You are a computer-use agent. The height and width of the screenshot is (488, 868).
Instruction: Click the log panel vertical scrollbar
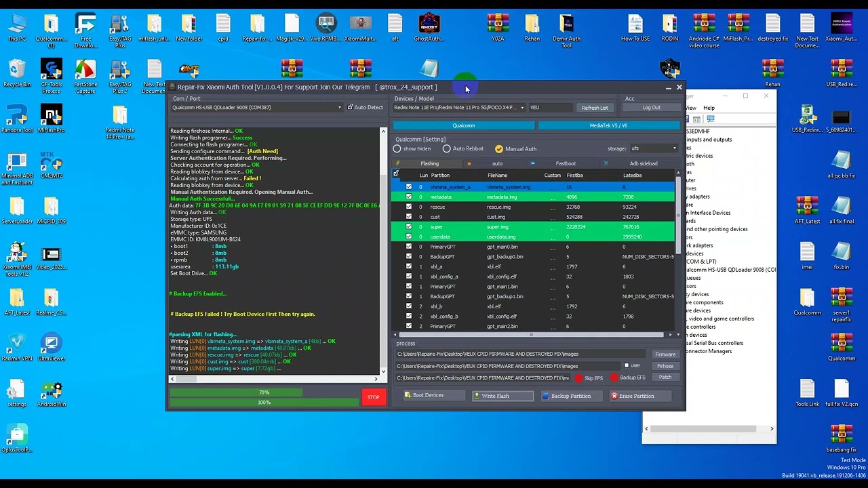tap(383, 251)
